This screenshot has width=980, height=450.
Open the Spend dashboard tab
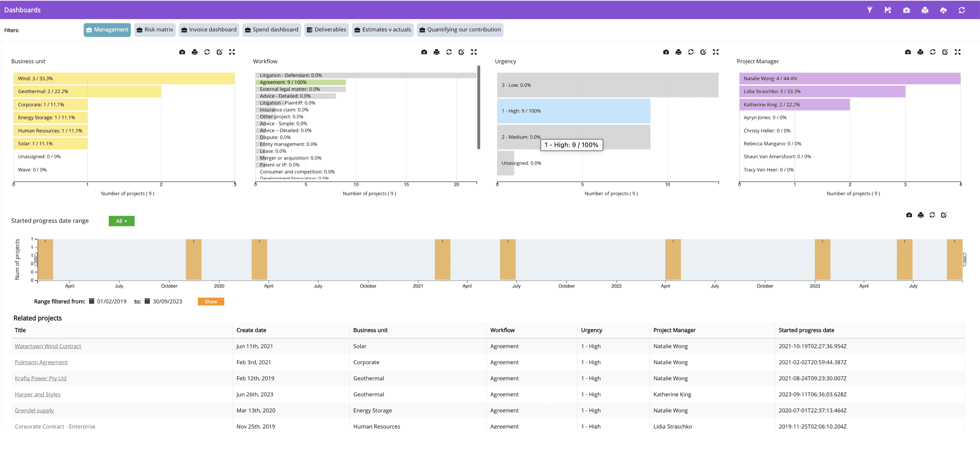click(x=271, y=30)
